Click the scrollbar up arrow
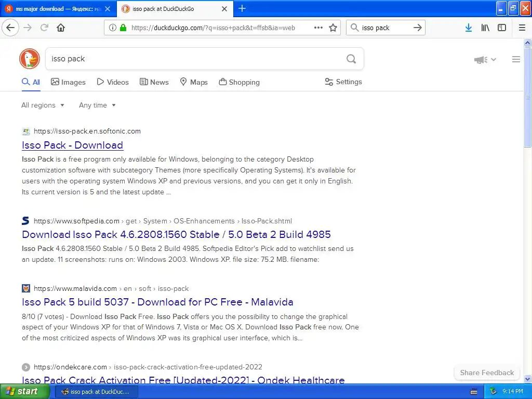 (527, 43)
